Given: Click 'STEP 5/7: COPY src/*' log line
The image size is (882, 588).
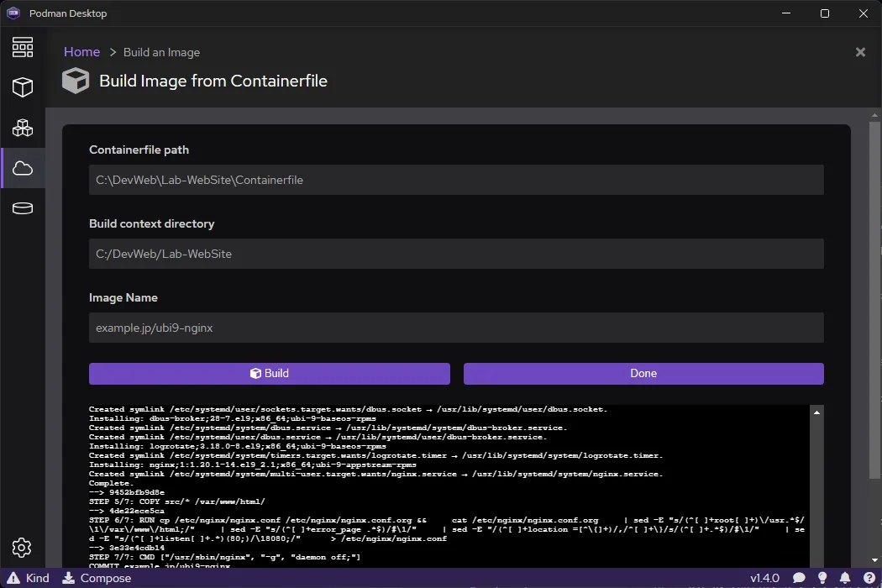Looking at the screenshot, I should 176,502.
